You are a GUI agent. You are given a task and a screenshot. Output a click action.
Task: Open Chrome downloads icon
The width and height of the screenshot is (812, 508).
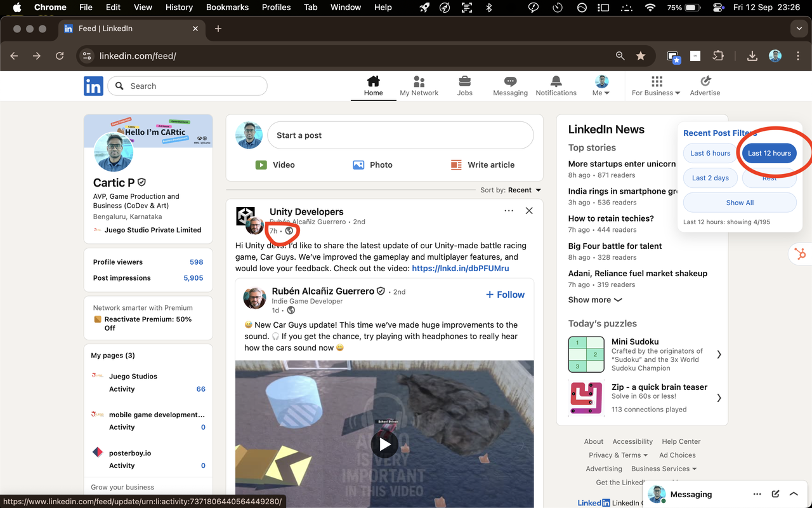pyautogui.click(x=752, y=56)
